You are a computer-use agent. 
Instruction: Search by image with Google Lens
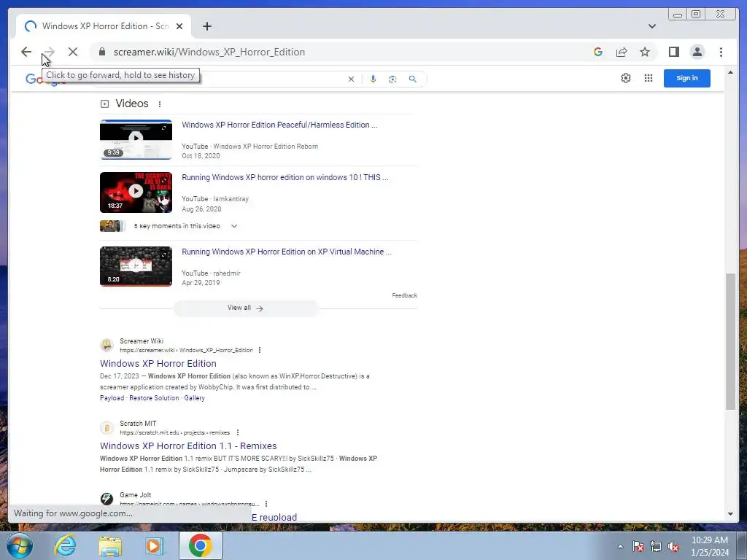pos(392,79)
